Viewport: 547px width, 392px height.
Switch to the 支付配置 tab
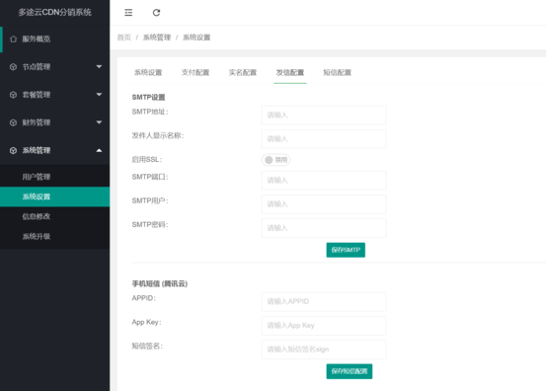(x=195, y=72)
